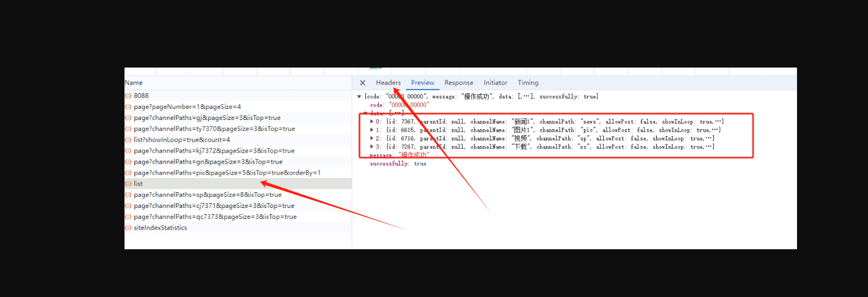Select request with channelPaths=qc7373
Image resolution: width=868 pixels, height=297 pixels.
pos(238,217)
